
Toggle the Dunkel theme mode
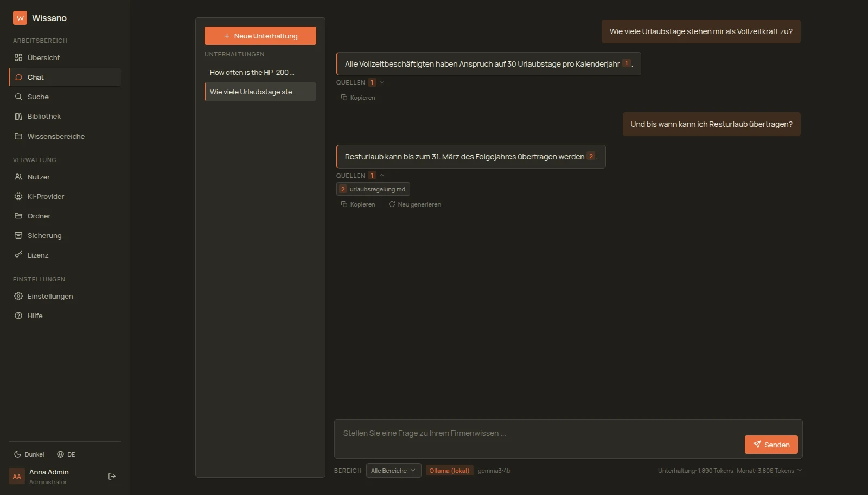[x=29, y=454]
